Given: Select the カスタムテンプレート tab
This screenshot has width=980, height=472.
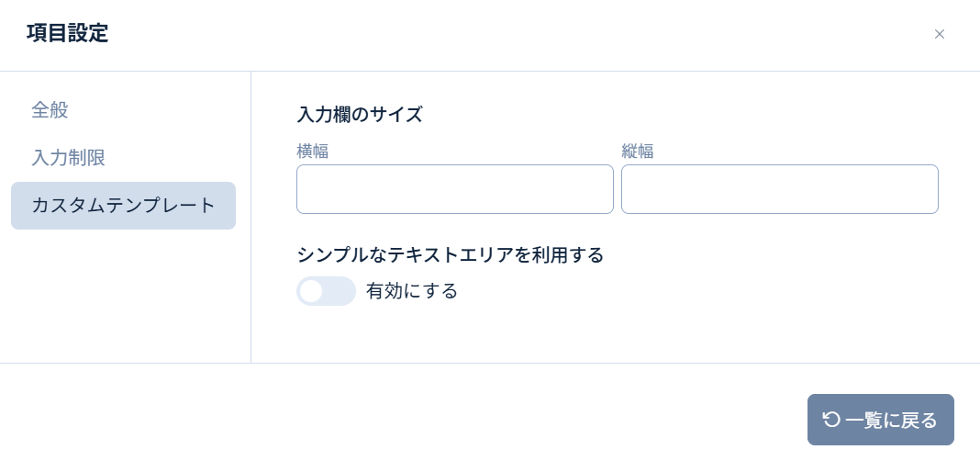Looking at the screenshot, I should click(x=123, y=206).
